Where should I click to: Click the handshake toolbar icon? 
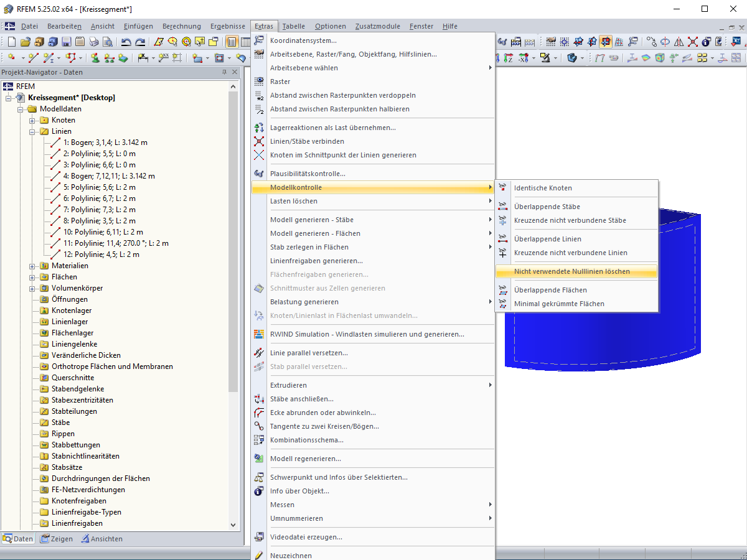[551, 42]
